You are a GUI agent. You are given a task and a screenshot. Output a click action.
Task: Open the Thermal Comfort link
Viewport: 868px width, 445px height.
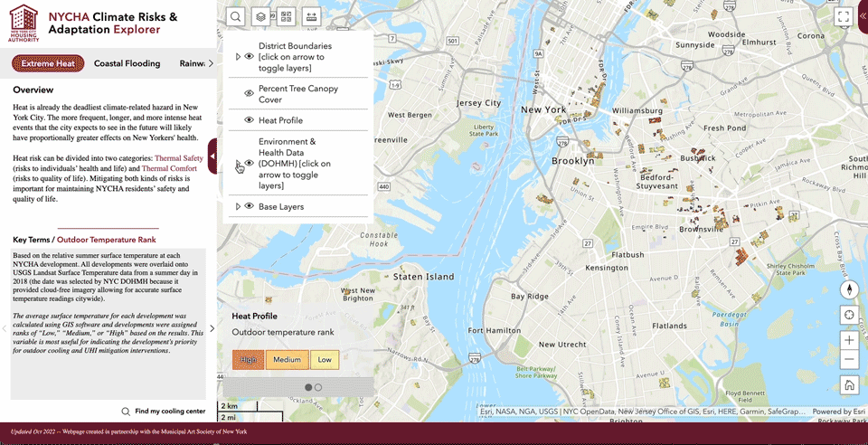[169, 168]
